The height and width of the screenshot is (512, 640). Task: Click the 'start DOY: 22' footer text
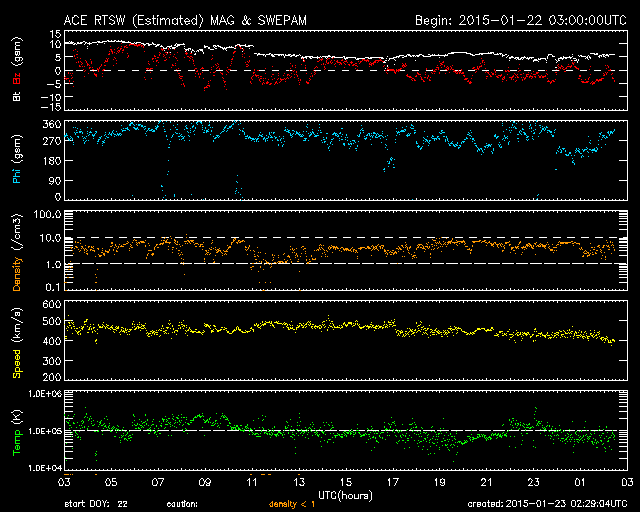(x=97, y=505)
